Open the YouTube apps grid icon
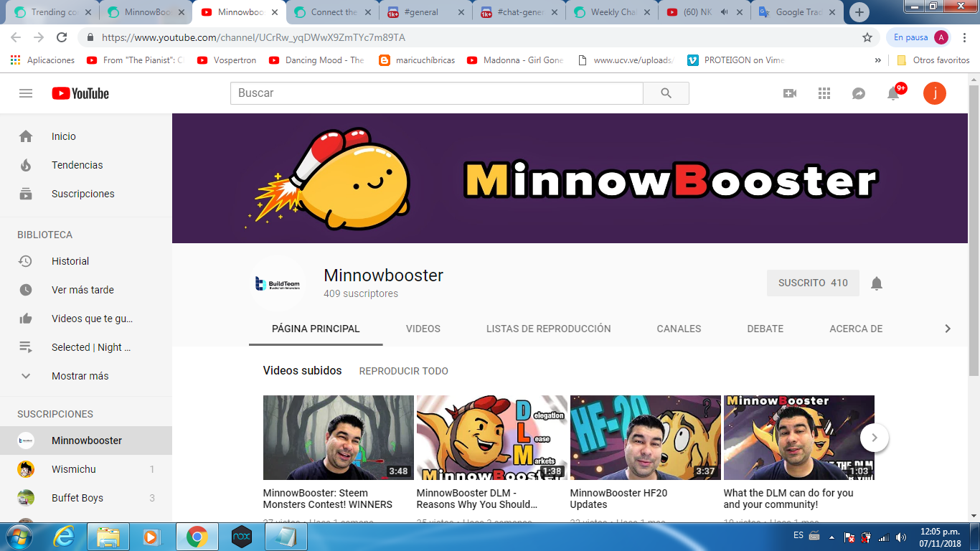The image size is (980, 551). [x=824, y=93]
